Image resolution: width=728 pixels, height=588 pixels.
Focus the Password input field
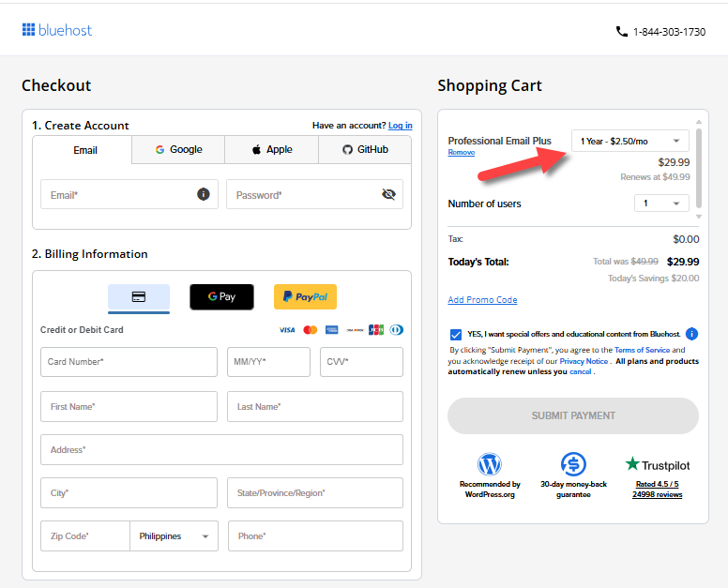tap(315, 194)
